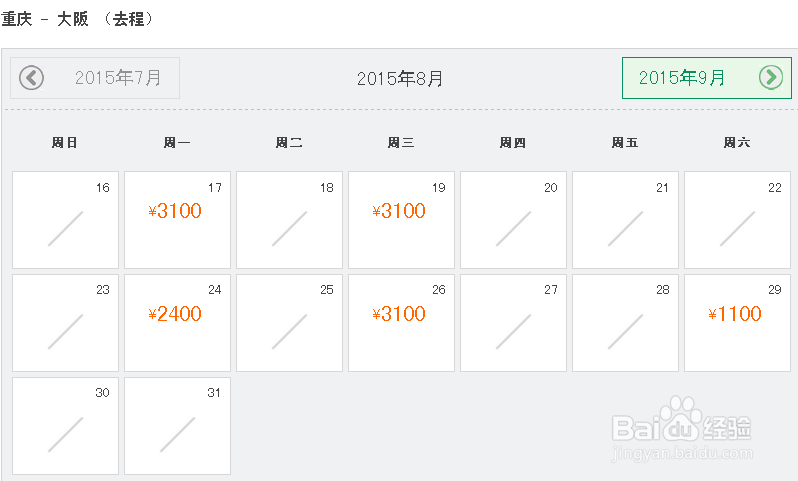Select the August 30 date cell
The image size is (798, 481).
tap(65, 426)
